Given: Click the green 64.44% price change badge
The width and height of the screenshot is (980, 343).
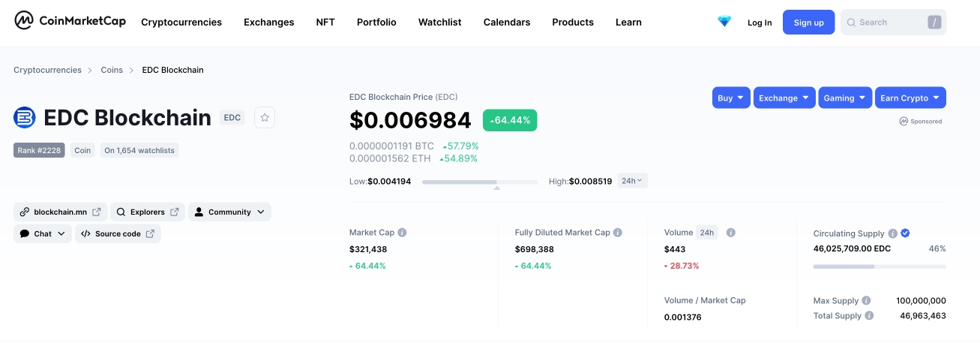Looking at the screenshot, I should coord(510,120).
